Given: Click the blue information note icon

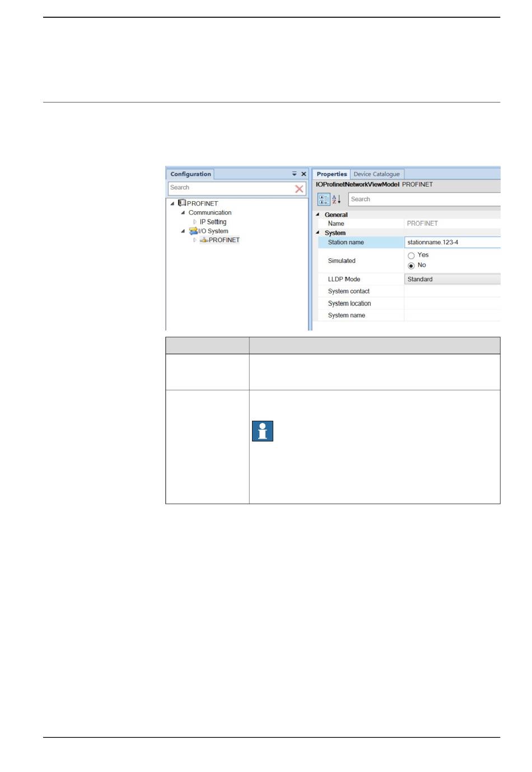Looking at the screenshot, I should click(263, 431).
